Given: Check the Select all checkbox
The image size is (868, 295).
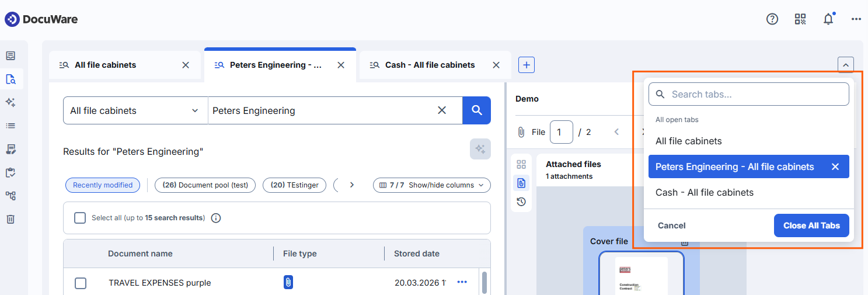Looking at the screenshot, I should click(x=80, y=218).
